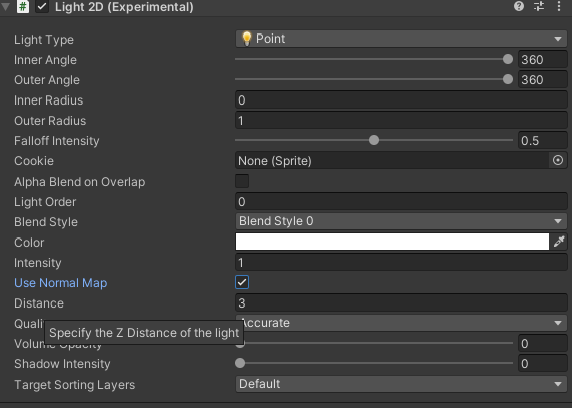Open Target Sorting Layers dropdown
The image size is (572, 408).
click(401, 384)
